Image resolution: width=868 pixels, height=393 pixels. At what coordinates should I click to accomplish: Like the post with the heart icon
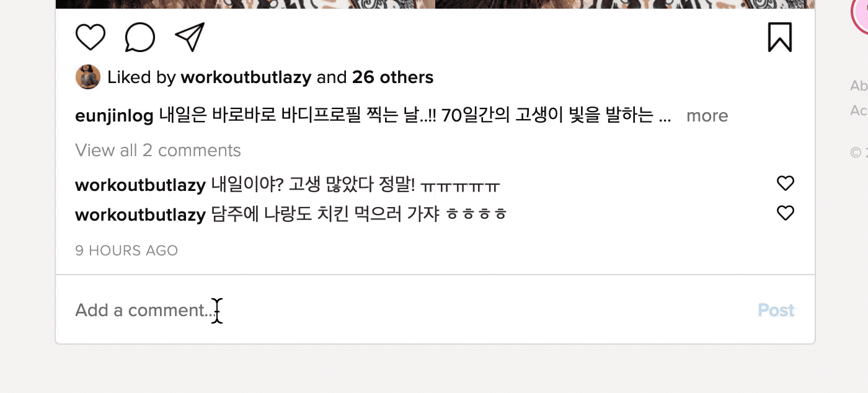91,37
